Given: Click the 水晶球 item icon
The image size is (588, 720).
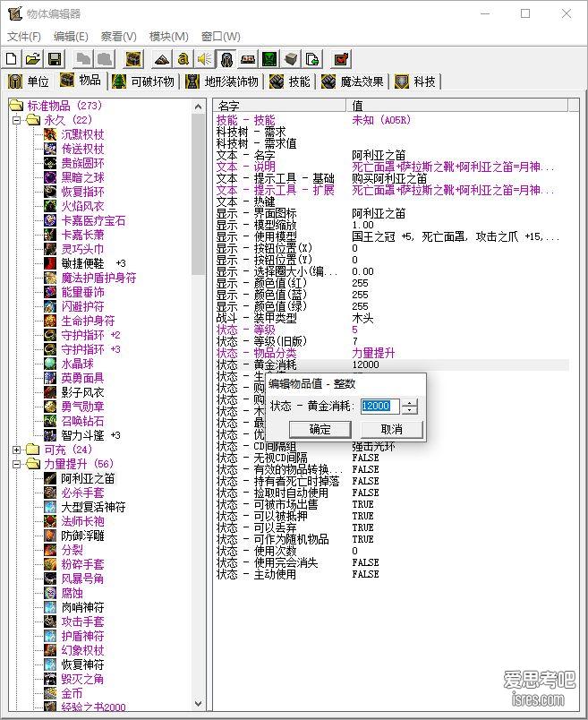Looking at the screenshot, I should click(x=50, y=364).
